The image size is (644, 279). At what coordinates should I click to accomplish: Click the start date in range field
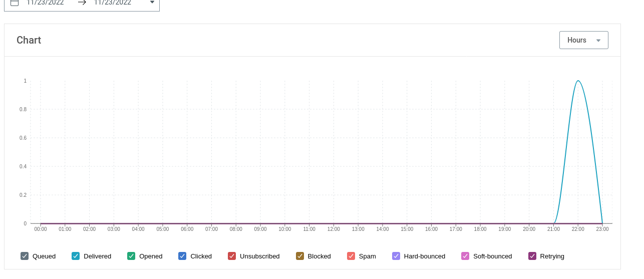45,2
